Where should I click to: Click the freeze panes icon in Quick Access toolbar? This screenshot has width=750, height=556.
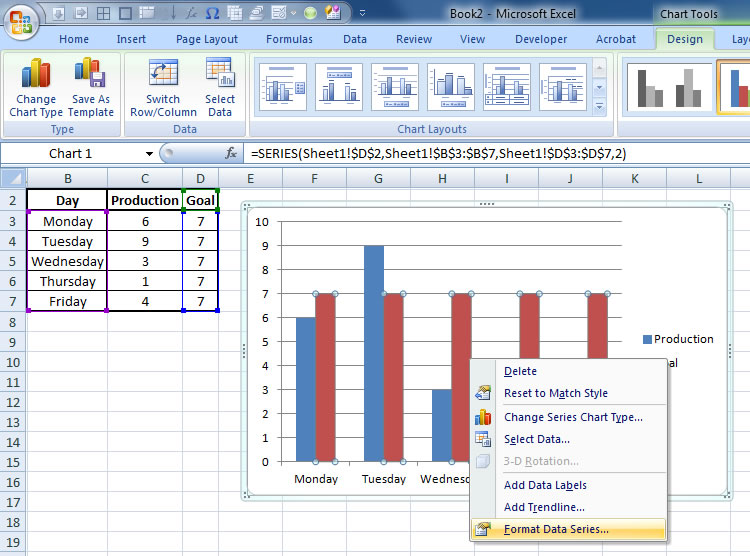coord(147,13)
